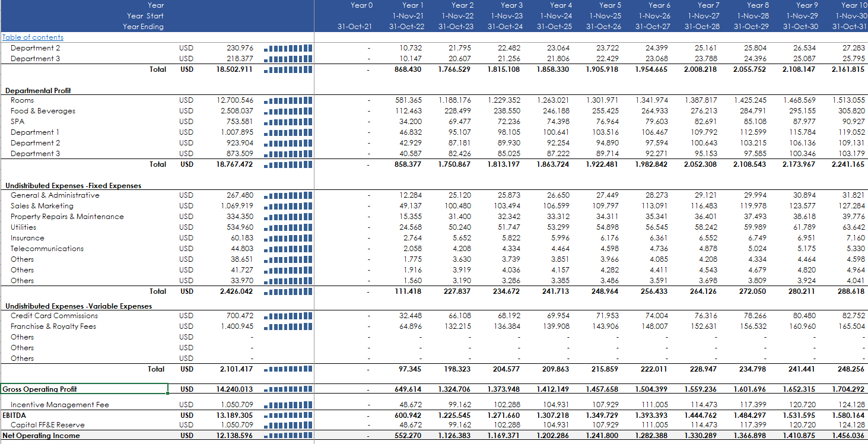Open the Table of contents link
This screenshot has width=868, height=444.
click(x=33, y=37)
